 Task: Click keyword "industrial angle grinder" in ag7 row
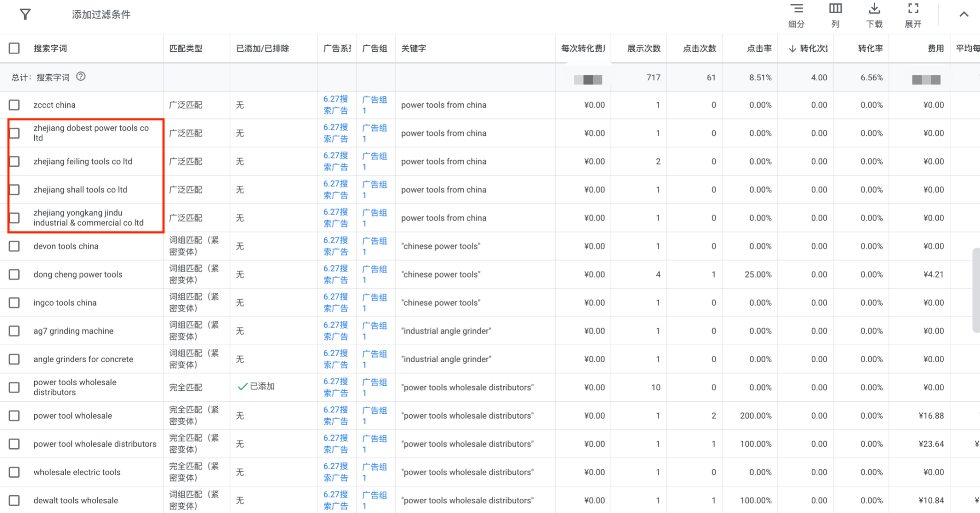(446, 331)
